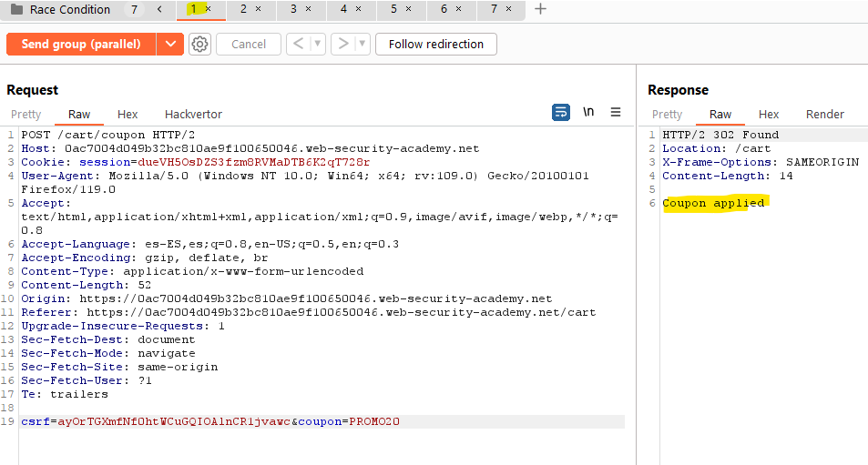868x465 pixels.
Task: Click the Response panel heading
Action: (x=679, y=90)
